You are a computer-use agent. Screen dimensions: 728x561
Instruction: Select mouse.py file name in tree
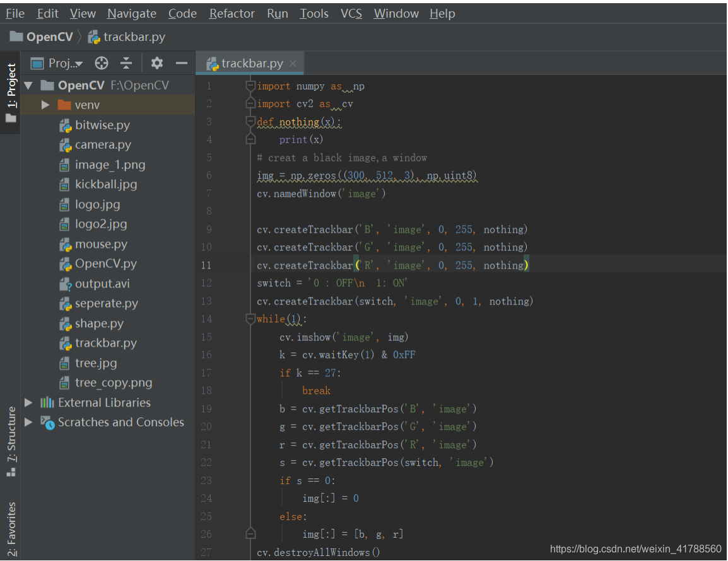(101, 244)
